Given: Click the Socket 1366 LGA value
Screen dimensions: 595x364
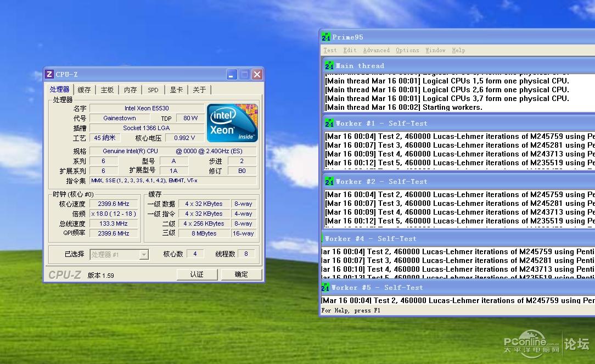Looking at the screenshot, I should pyautogui.click(x=147, y=128).
